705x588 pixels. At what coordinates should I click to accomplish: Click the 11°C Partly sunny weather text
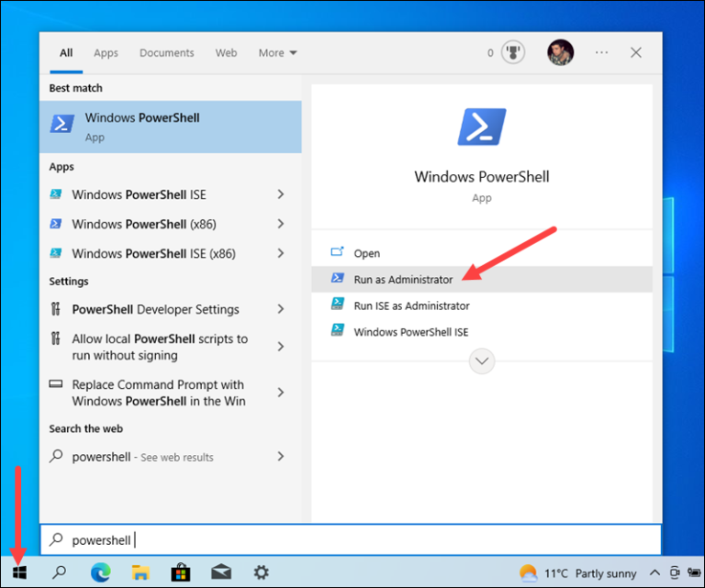tap(590, 573)
